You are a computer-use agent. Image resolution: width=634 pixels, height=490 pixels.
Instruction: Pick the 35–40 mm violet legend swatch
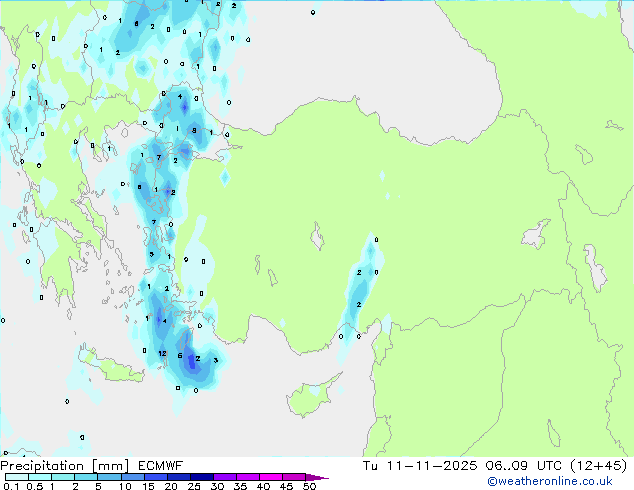[x=248, y=477]
